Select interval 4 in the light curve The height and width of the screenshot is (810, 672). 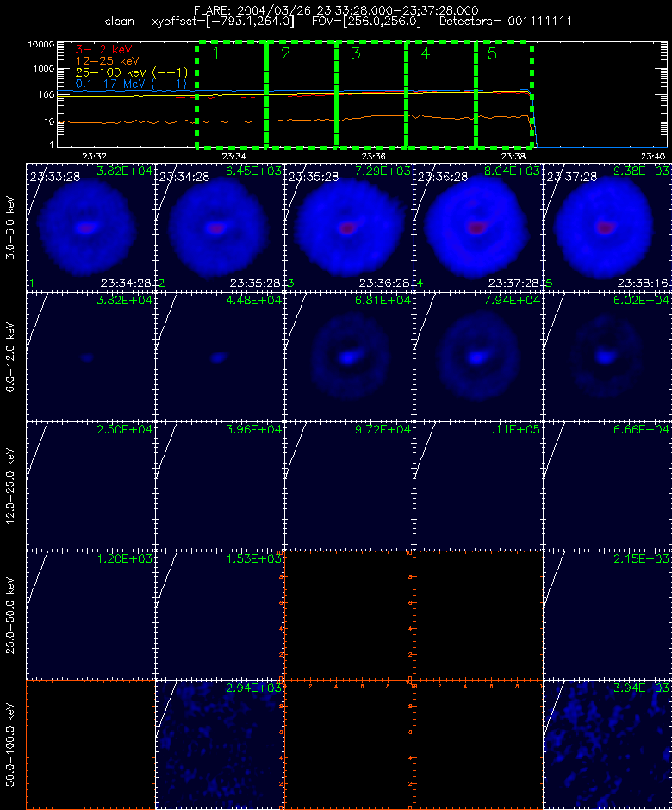point(441,95)
